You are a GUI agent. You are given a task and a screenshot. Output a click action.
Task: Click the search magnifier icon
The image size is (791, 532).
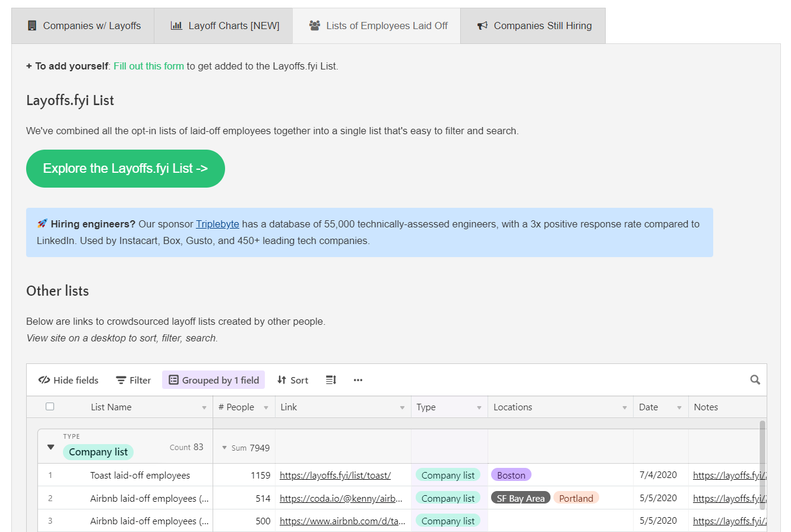(755, 379)
